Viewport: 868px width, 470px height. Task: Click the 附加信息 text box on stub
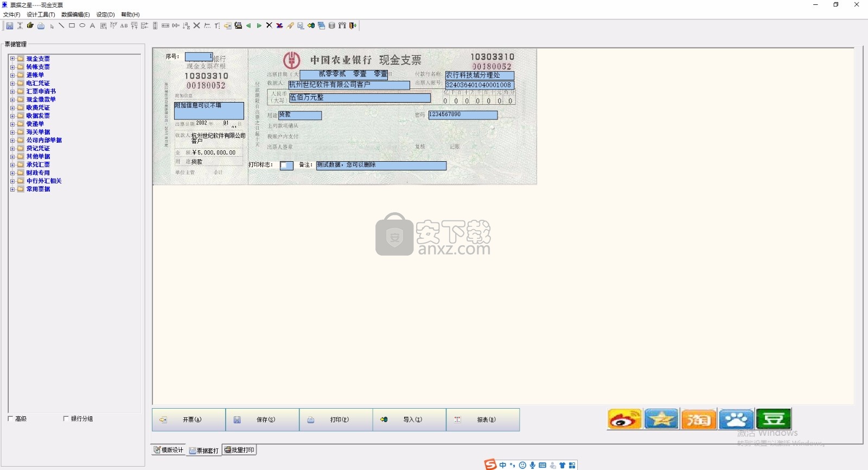[x=209, y=110]
